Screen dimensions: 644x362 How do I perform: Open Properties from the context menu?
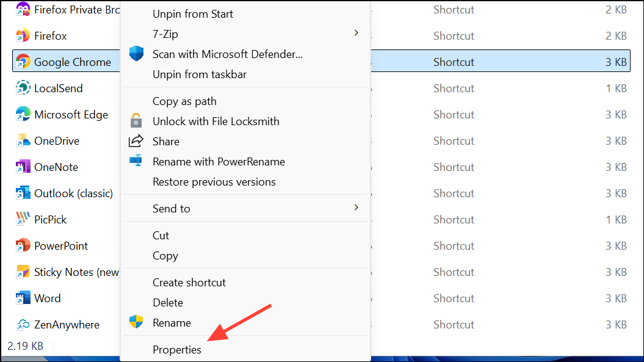177,350
